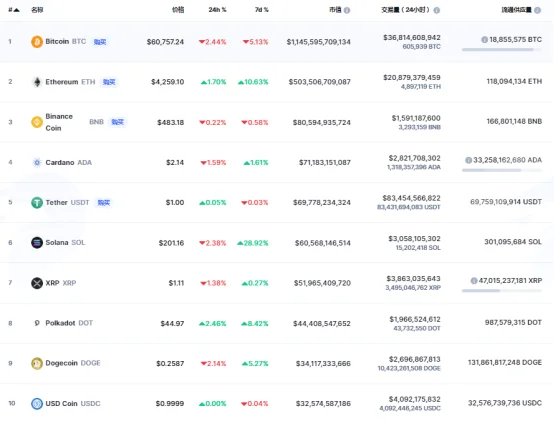
Task: Open the circulating supply column info icon
Action: pos(537,10)
